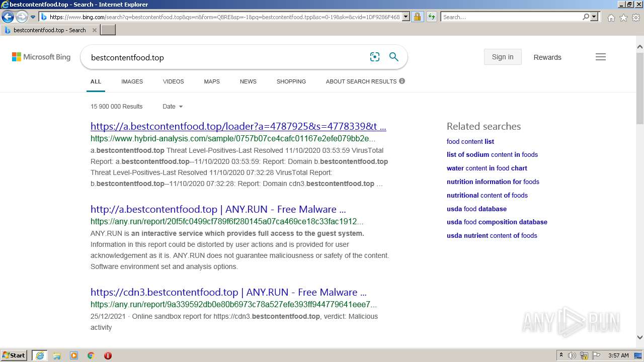Click the vertical scrollbar thumb
Image resolution: width=644 pixels, height=362 pixels.
pos(640,88)
